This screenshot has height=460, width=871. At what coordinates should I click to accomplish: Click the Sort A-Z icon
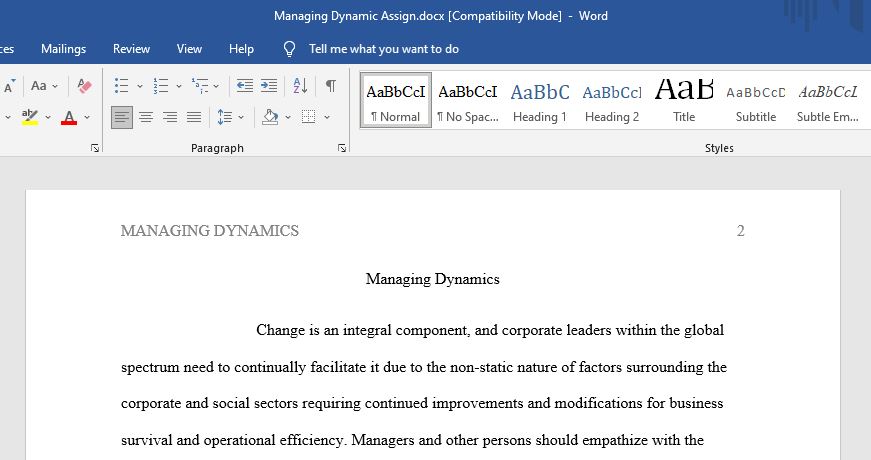[x=300, y=86]
